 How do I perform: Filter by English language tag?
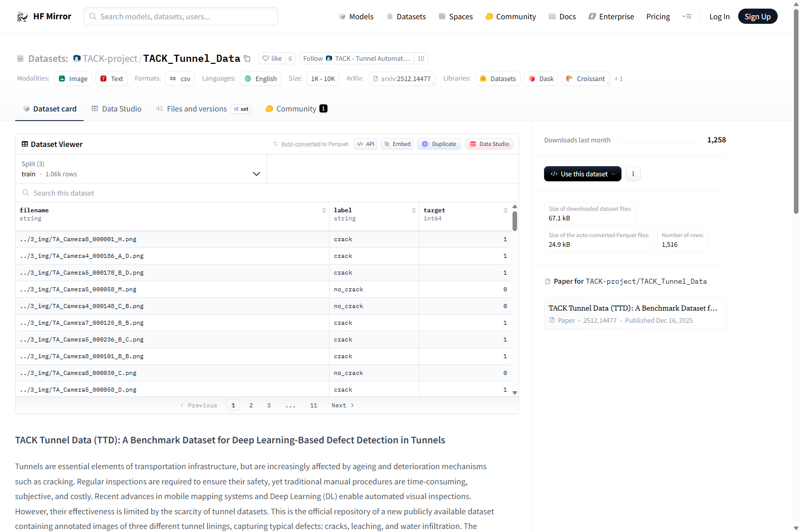click(x=261, y=79)
